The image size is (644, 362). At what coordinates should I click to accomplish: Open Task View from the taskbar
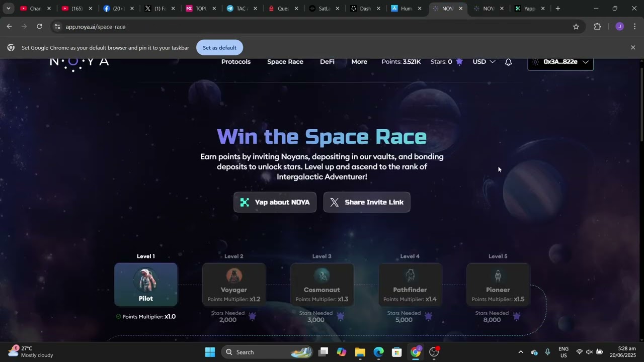point(324,352)
